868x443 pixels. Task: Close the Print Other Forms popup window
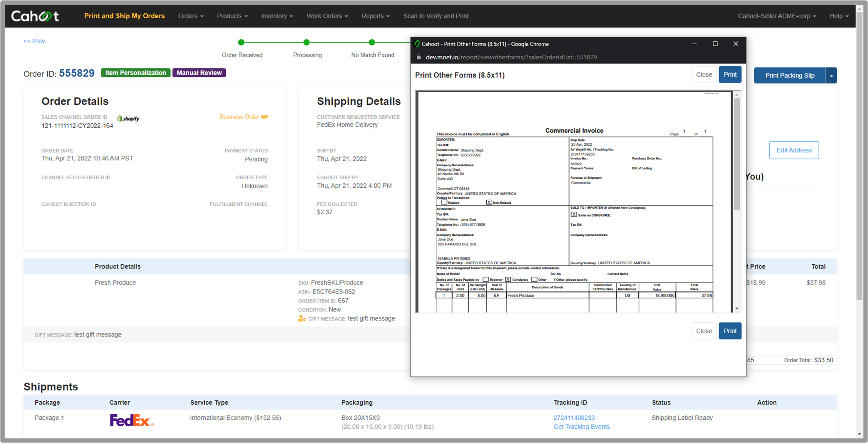click(x=736, y=44)
